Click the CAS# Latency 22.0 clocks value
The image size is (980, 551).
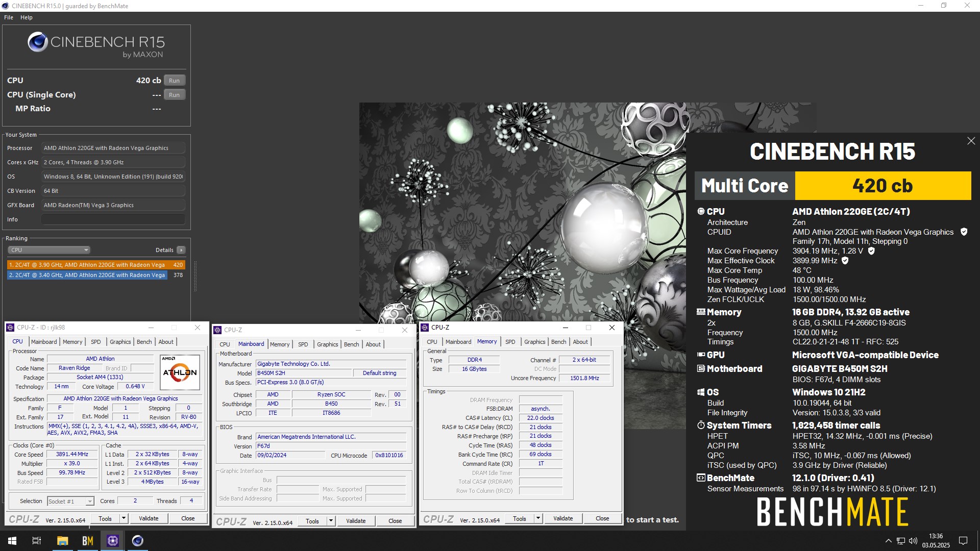coord(541,418)
